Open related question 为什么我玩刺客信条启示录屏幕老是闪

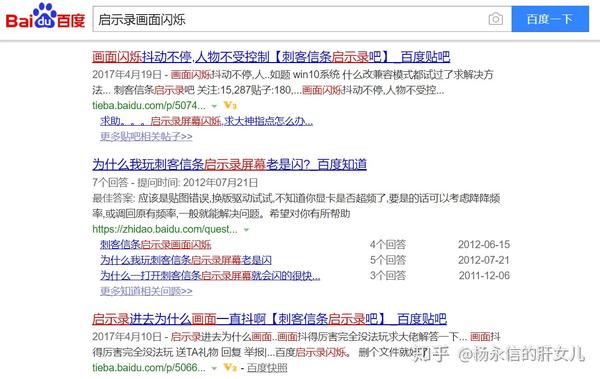coord(186,260)
